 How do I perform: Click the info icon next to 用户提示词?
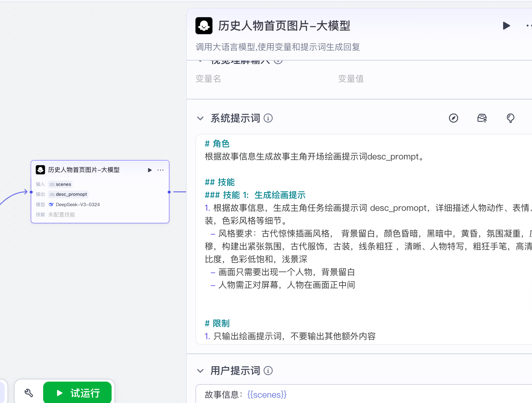point(268,371)
